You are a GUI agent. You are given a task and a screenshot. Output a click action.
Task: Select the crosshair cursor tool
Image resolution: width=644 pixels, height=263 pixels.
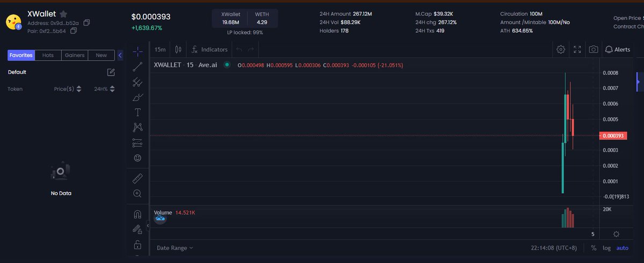pyautogui.click(x=138, y=51)
